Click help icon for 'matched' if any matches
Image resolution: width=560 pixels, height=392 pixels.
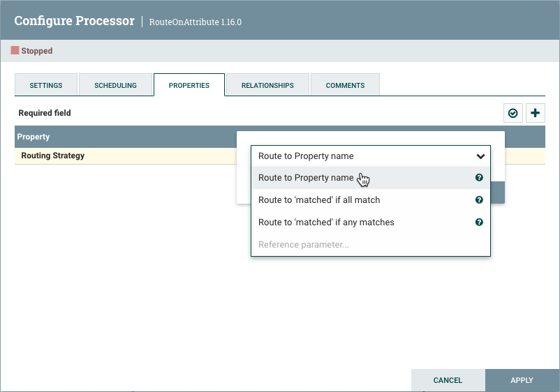(479, 223)
